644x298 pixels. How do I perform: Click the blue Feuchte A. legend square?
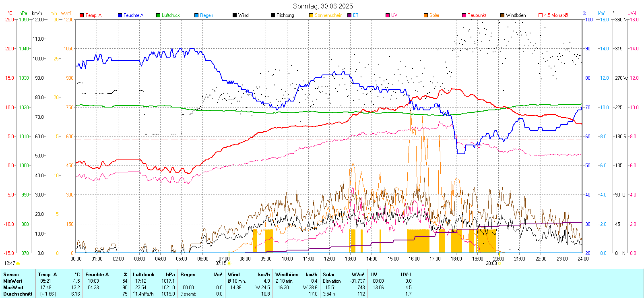(120, 15)
